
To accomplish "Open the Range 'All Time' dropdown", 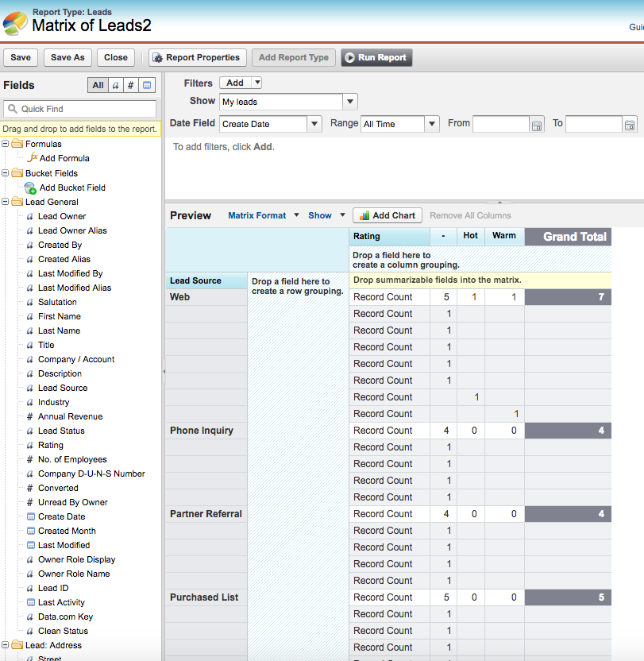I will tap(431, 124).
